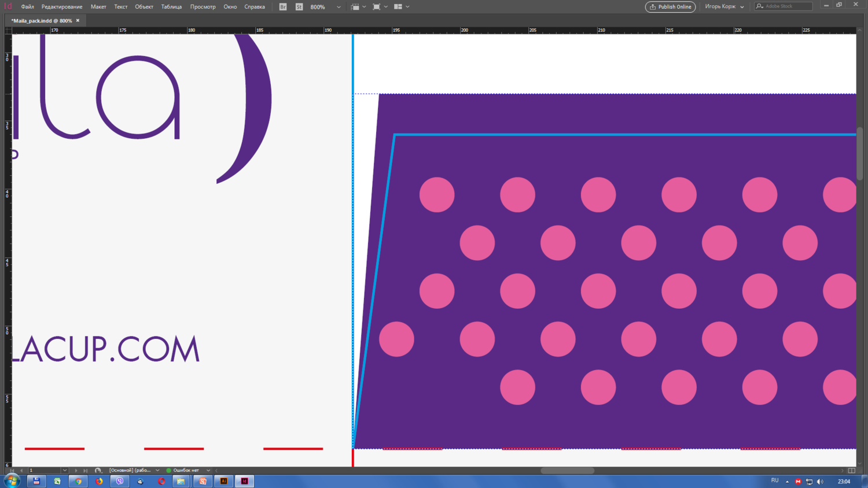Expand the page number dropdown
This screenshot has height=488, width=868.
click(x=65, y=471)
